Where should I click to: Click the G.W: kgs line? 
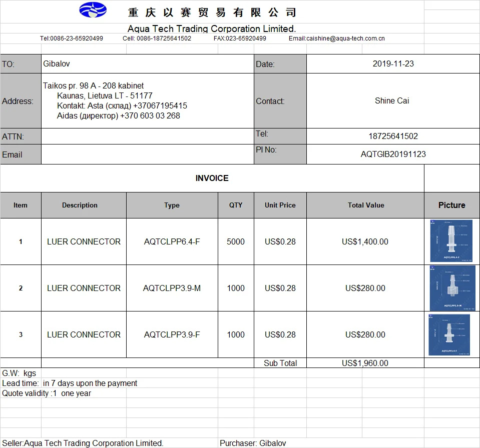click(x=19, y=373)
